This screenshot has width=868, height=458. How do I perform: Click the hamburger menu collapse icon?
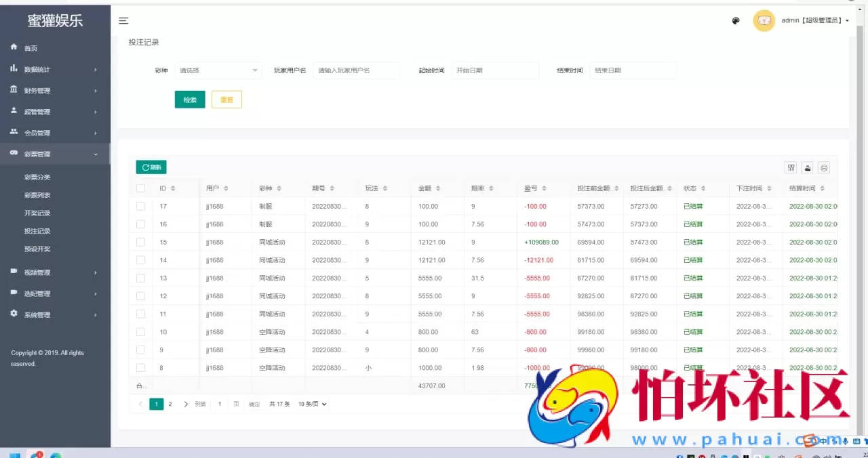coord(123,20)
